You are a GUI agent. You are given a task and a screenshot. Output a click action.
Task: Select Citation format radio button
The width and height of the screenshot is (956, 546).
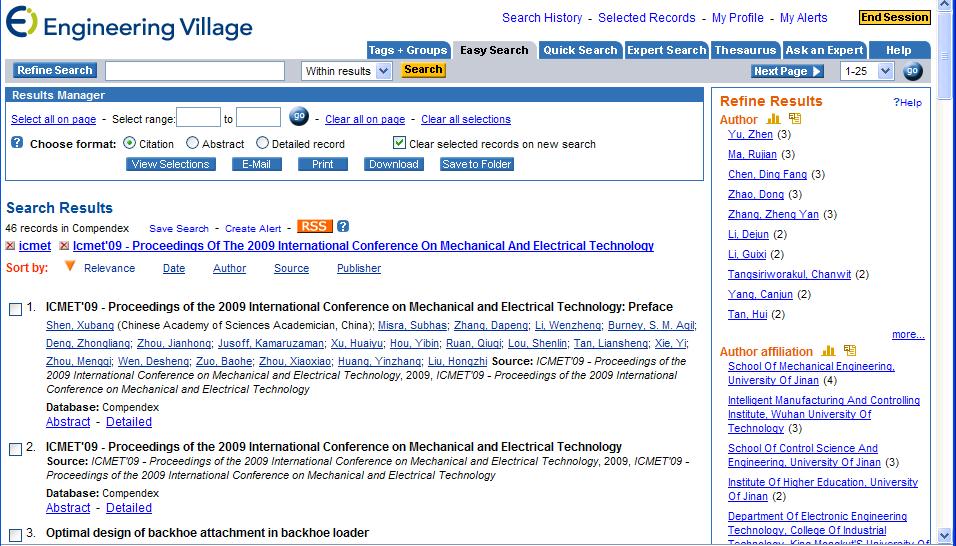coord(129,143)
